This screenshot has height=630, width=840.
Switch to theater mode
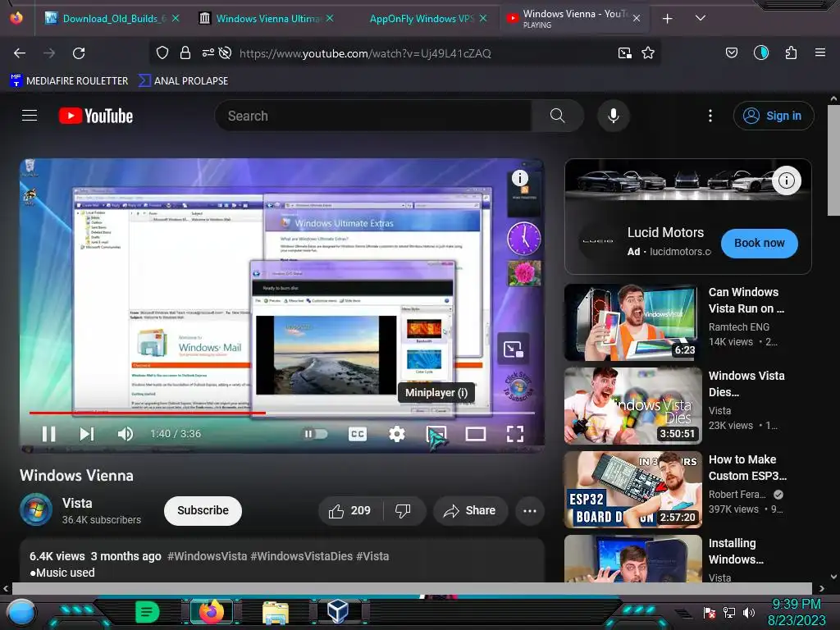click(476, 434)
